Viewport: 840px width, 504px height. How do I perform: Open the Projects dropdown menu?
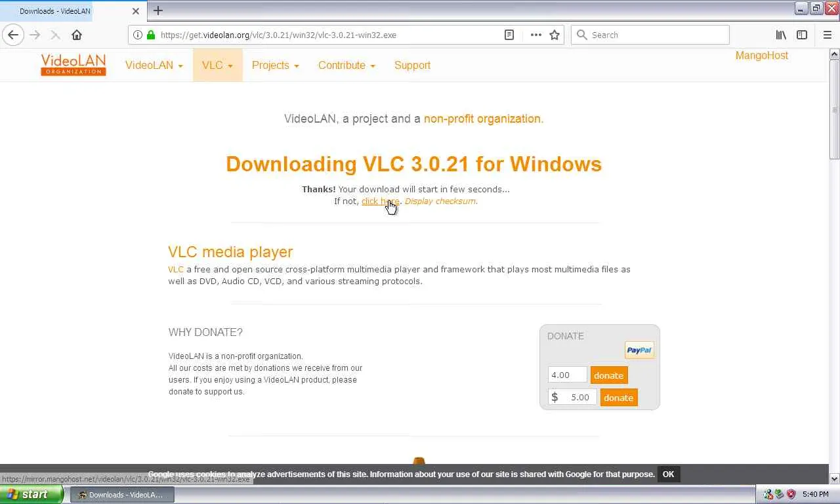click(275, 65)
